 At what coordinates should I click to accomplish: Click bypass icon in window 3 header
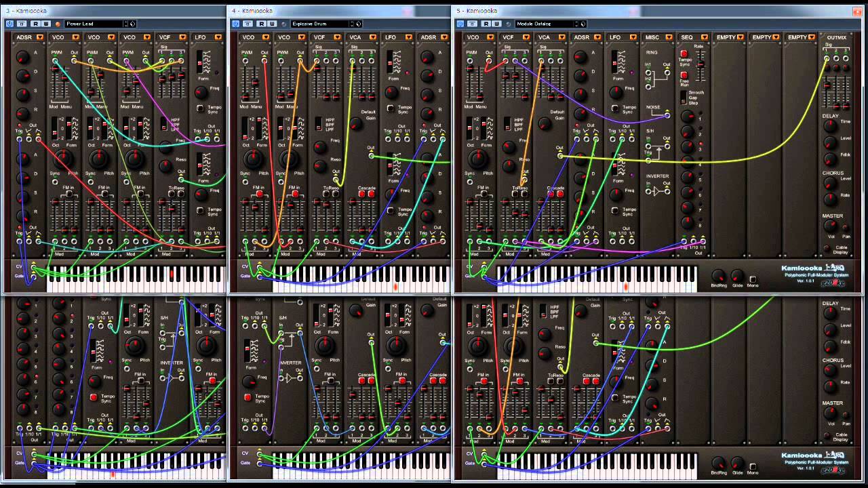22,24
